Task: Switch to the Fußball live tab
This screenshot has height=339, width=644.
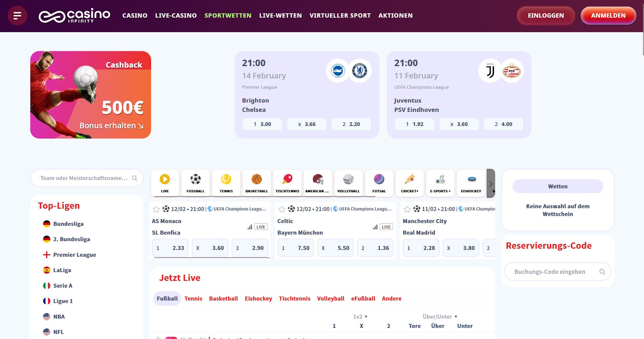Action: [x=167, y=299]
